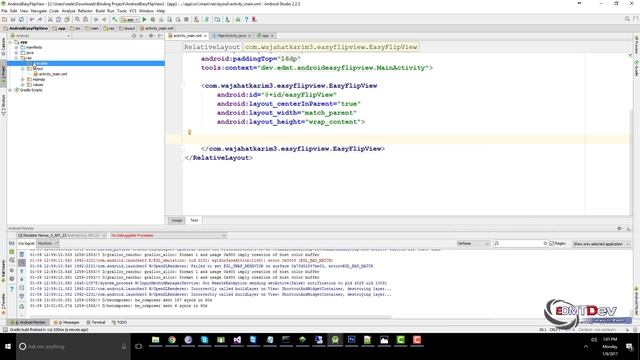Expand the Gradle Scripts node
Viewport: 640px width, 360px height.
click(x=10, y=90)
